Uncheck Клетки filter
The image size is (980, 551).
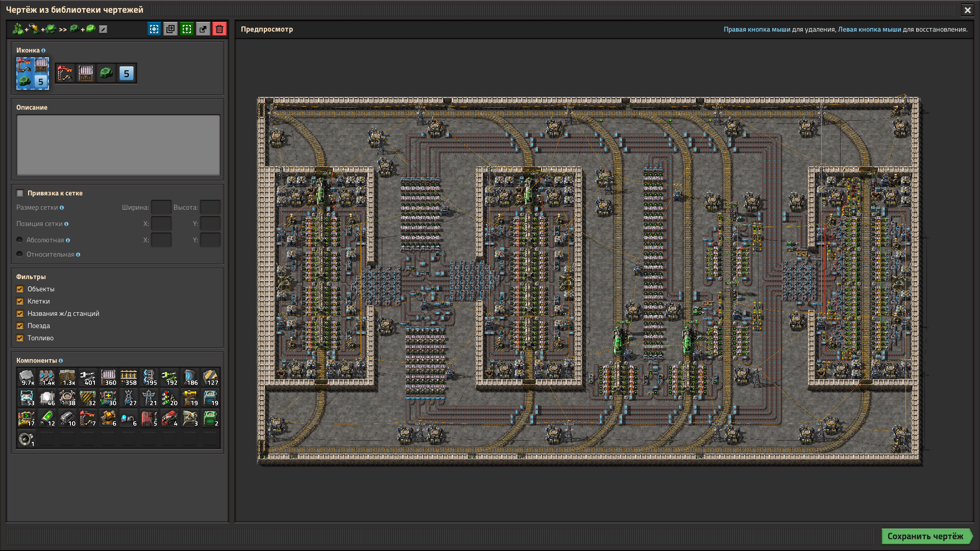point(20,302)
